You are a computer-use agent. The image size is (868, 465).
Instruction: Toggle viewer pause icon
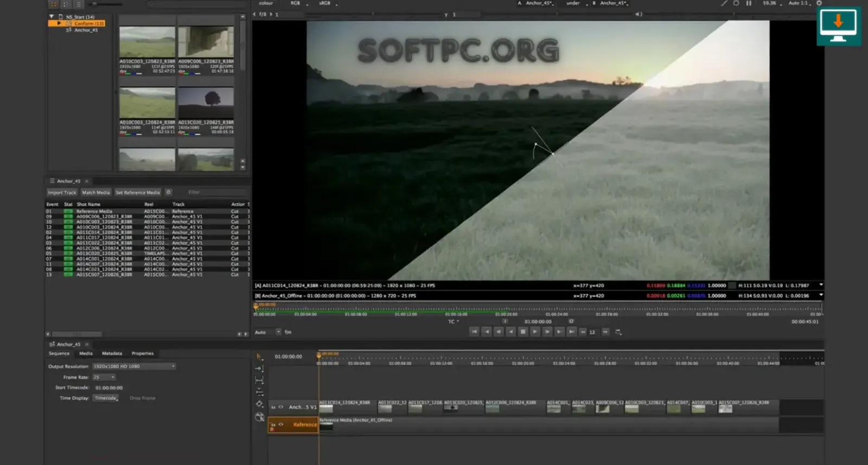(749, 3)
